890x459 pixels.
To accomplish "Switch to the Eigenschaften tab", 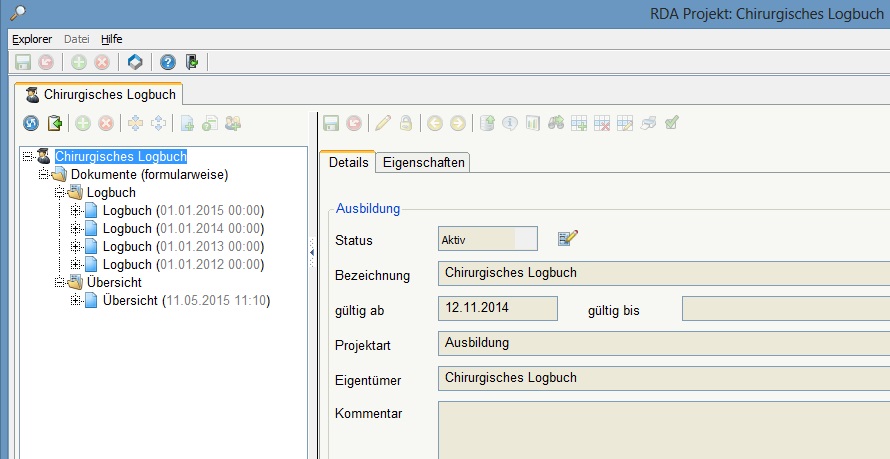I will pyautogui.click(x=424, y=162).
